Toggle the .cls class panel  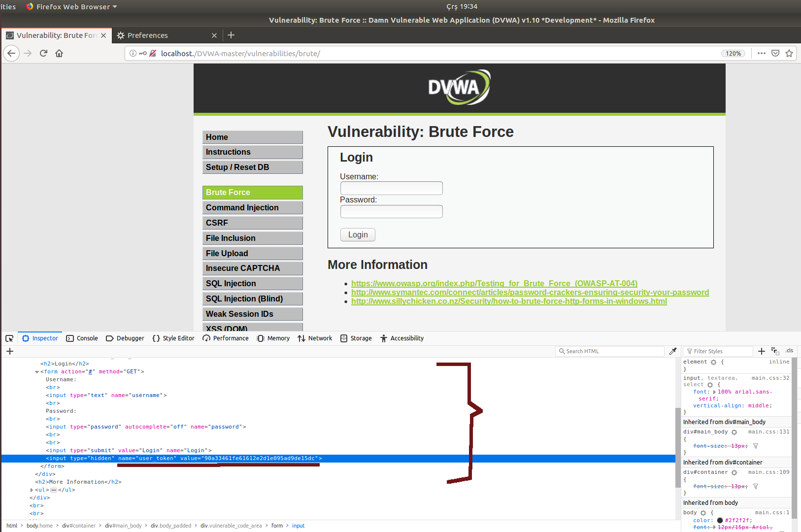click(789, 351)
